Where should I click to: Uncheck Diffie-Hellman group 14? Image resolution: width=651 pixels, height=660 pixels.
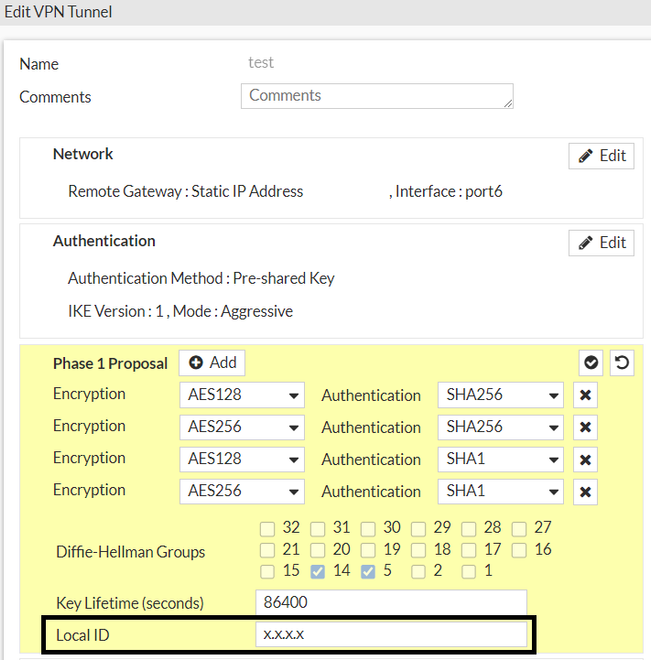point(318,571)
